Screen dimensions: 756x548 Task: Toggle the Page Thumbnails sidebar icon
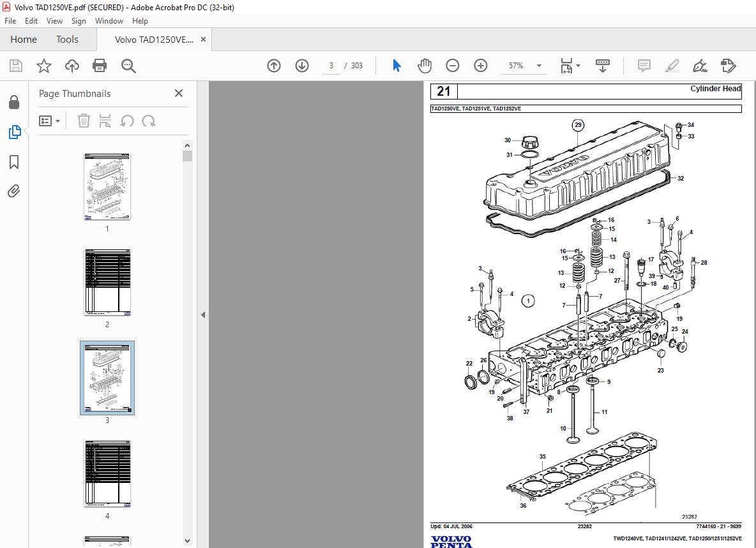[x=15, y=132]
